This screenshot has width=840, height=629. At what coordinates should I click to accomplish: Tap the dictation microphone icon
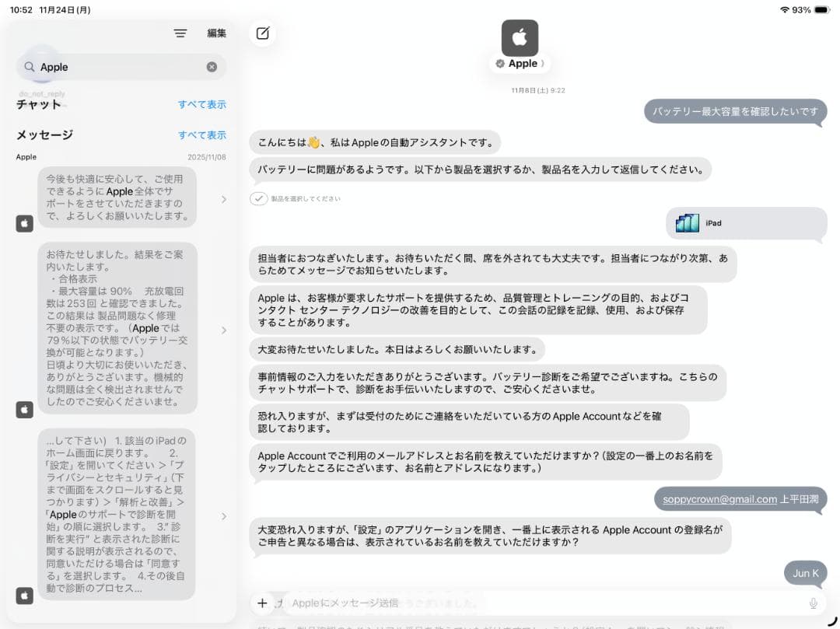point(814,603)
